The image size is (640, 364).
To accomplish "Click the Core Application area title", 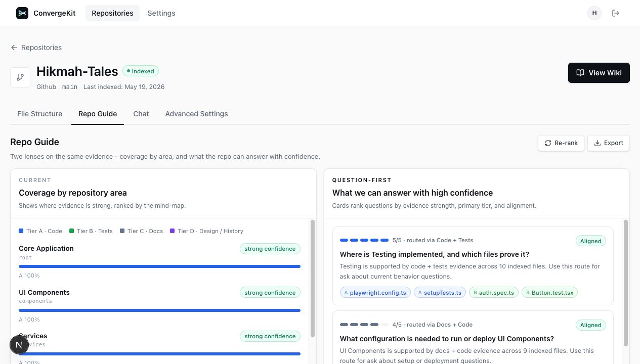I will (46, 248).
